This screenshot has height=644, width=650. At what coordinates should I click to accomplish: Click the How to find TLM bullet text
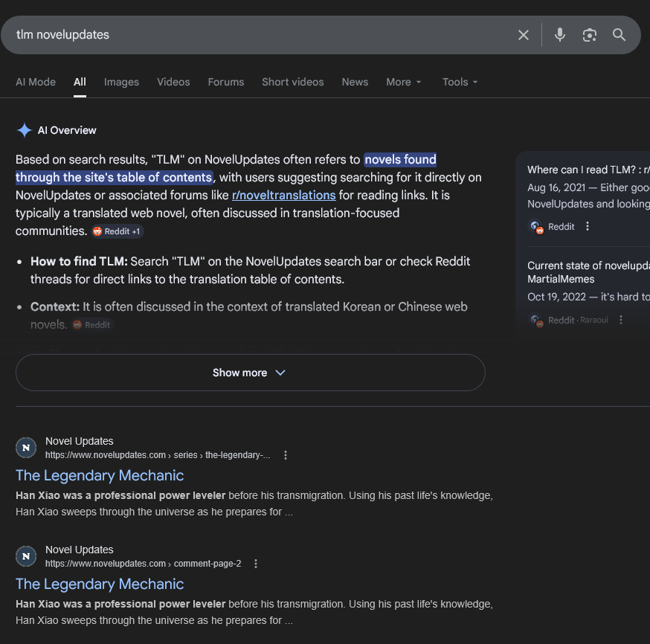point(250,270)
